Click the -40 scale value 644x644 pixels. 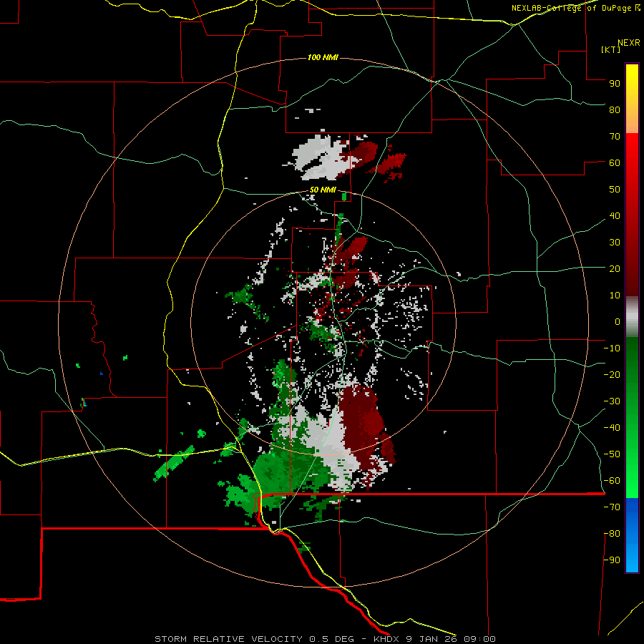612,428
